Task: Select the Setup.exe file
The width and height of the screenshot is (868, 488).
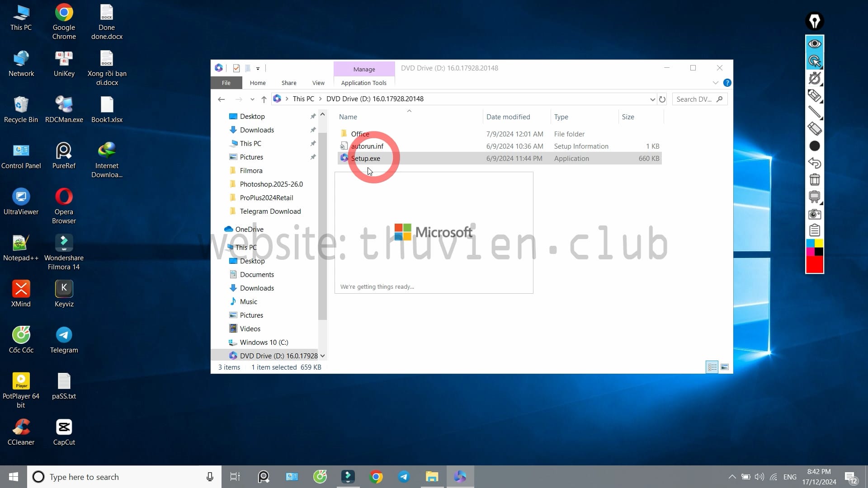Action: click(500, 159)
